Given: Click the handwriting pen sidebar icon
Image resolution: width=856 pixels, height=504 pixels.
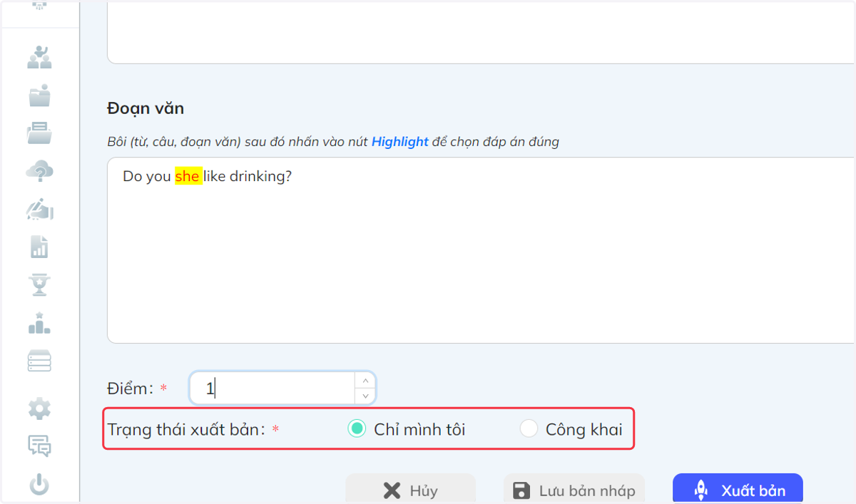Looking at the screenshot, I should [39, 210].
